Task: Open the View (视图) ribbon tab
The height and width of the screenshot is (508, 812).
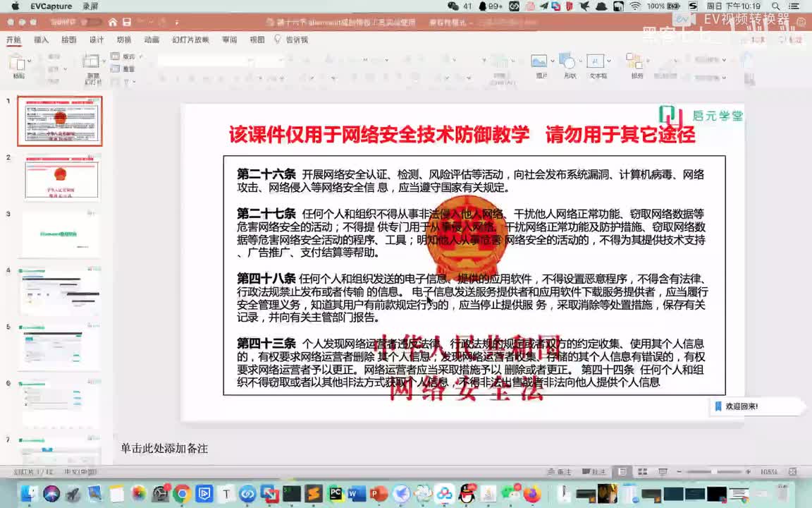Action: (257, 40)
